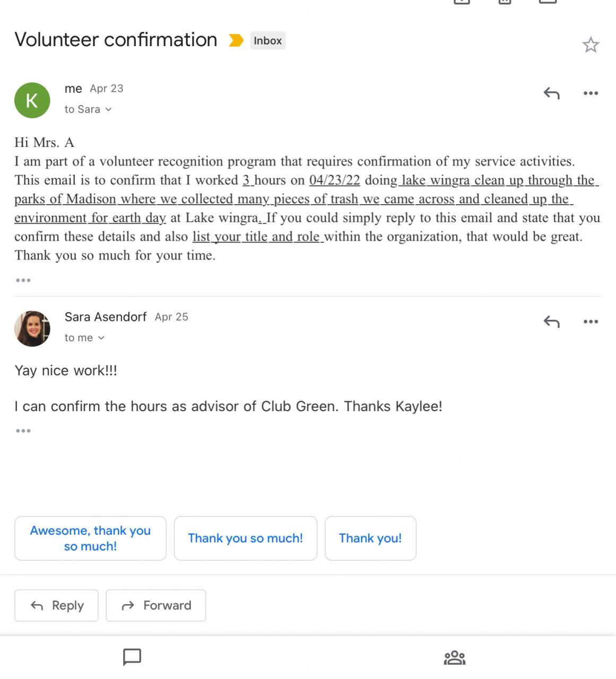Click the green K sender avatar
The width and height of the screenshot is (616, 679).
click(32, 100)
